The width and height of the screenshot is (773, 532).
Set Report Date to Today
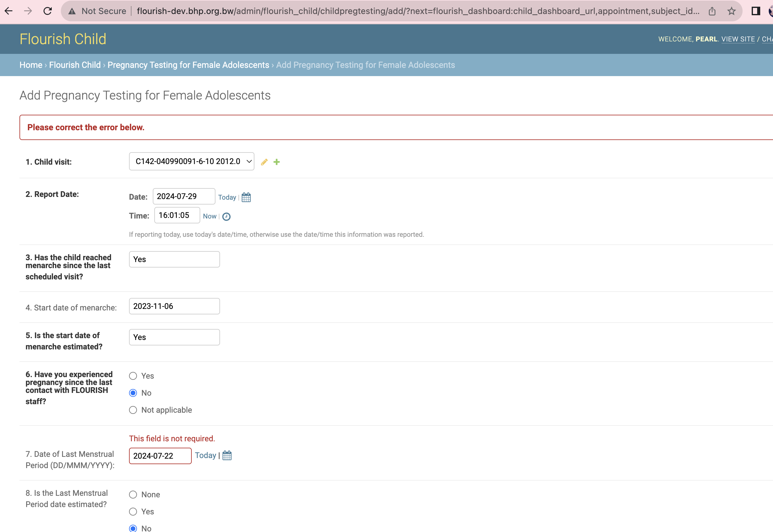coord(227,197)
